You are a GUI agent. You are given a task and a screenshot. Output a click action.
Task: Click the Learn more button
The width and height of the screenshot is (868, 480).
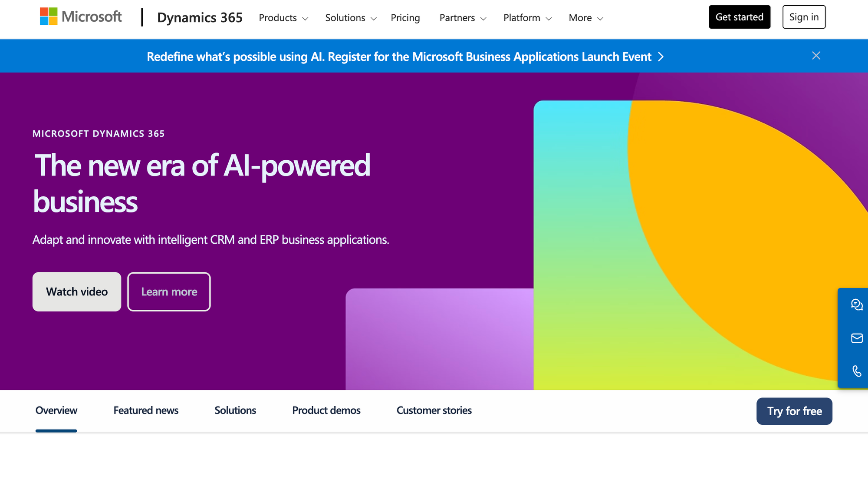click(169, 292)
